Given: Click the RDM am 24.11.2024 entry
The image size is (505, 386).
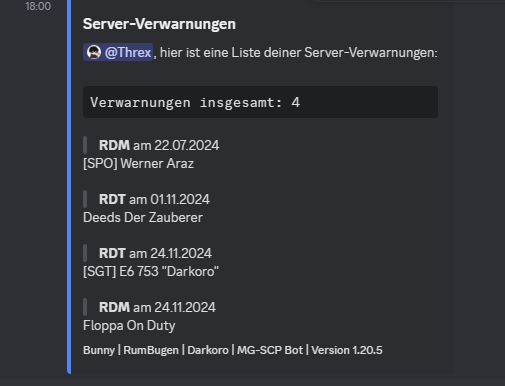Looking at the screenshot, I should (x=157, y=307).
